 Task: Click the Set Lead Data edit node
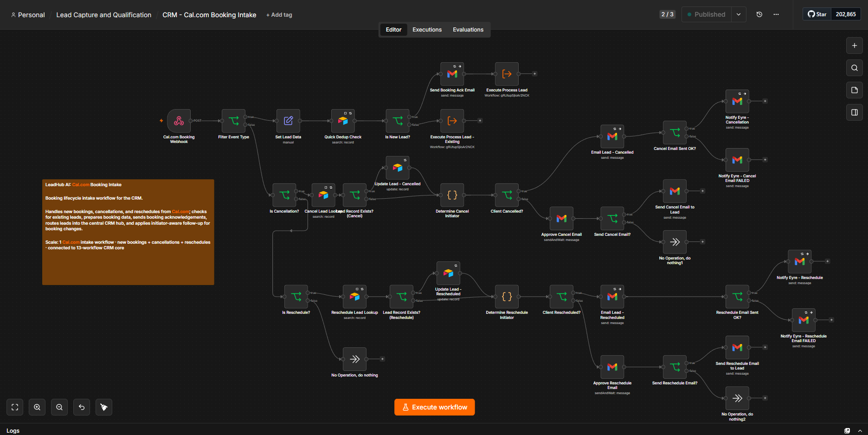coord(288,121)
